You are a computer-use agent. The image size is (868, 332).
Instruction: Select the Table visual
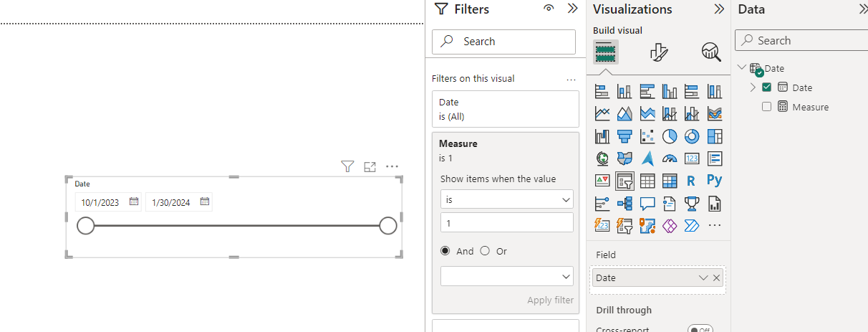point(647,181)
